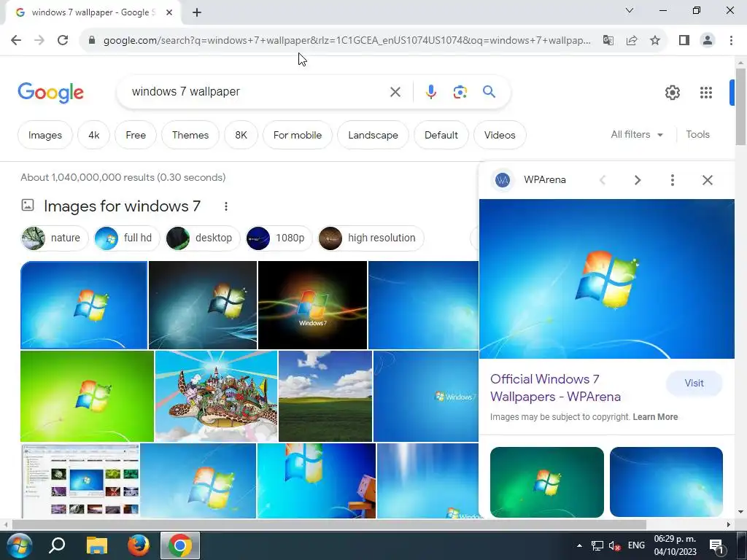Close the WPArena image preview panel
The width and height of the screenshot is (747, 560).
point(708,180)
